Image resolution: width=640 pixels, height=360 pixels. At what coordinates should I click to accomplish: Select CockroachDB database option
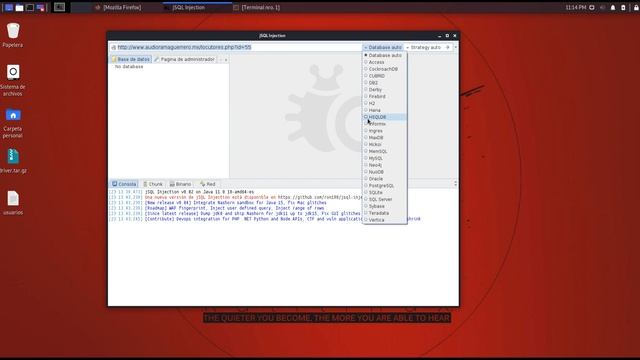384,69
